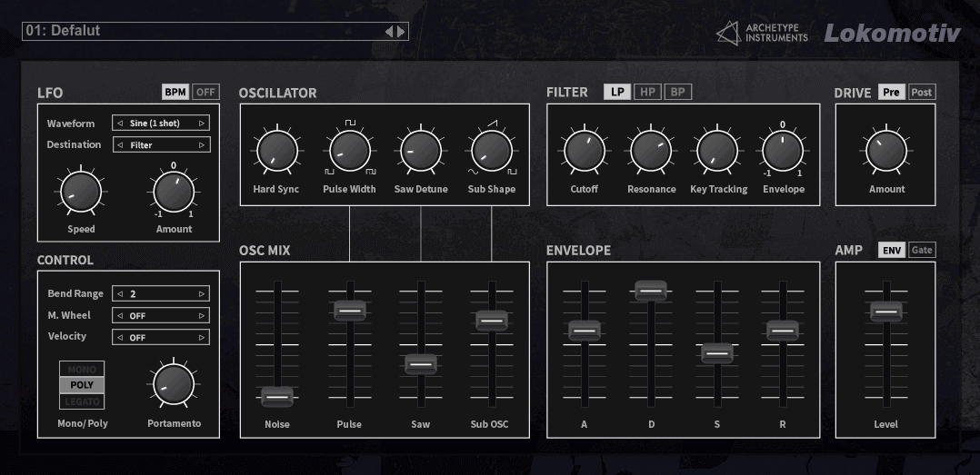Click the previous preset arrow
This screenshot has height=475, width=980.
[389, 31]
